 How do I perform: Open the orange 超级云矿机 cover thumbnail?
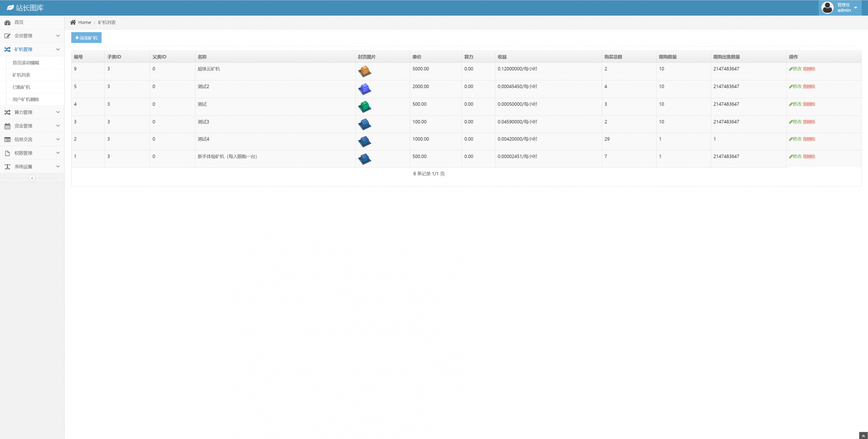coord(364,71)
